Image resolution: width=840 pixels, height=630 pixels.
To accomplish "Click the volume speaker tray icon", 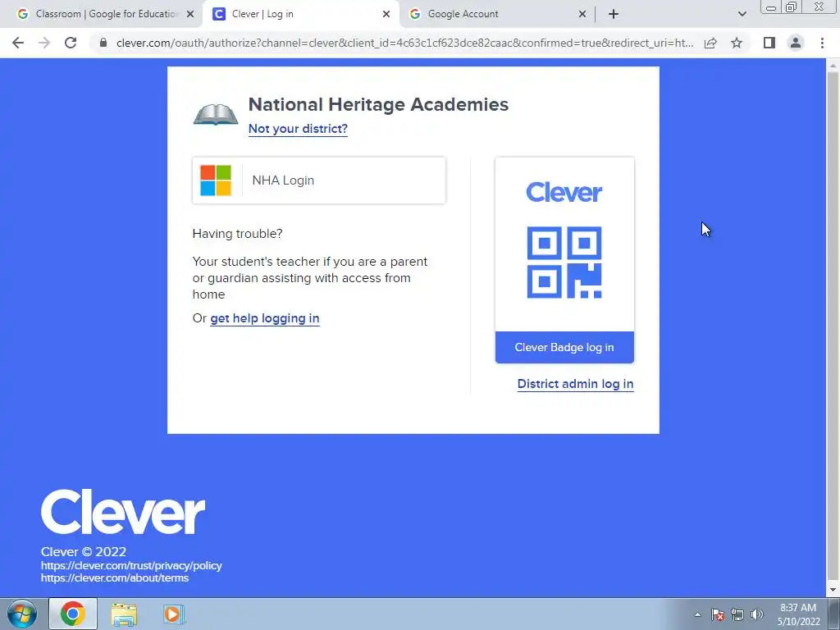I will (x=757, y=614).
